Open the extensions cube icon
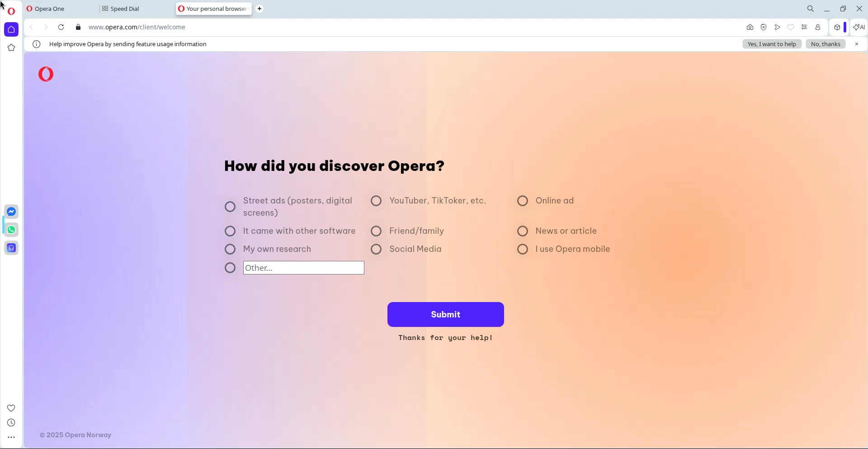 point(837,27)
